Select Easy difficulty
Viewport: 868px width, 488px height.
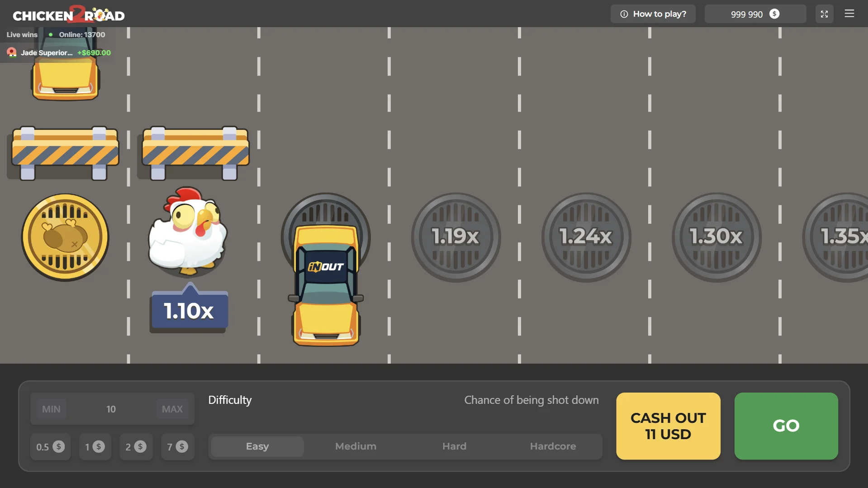click(x=257, y=446)
